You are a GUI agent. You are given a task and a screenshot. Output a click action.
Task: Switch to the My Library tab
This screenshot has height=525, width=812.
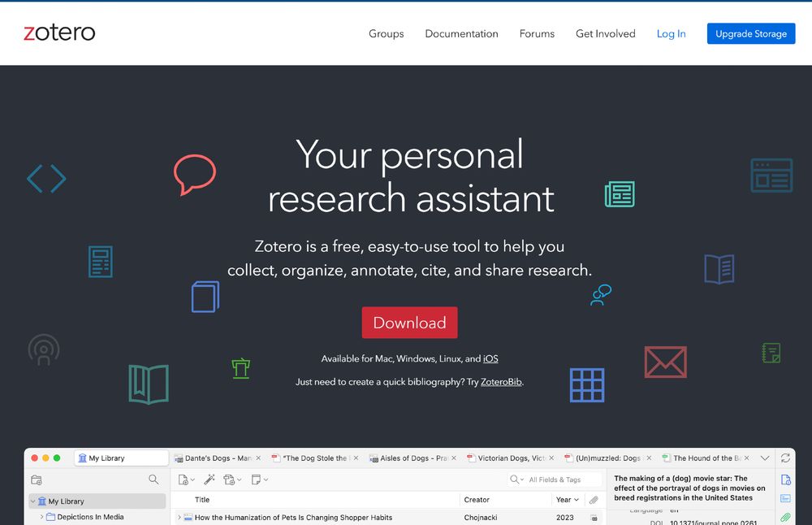122,458
